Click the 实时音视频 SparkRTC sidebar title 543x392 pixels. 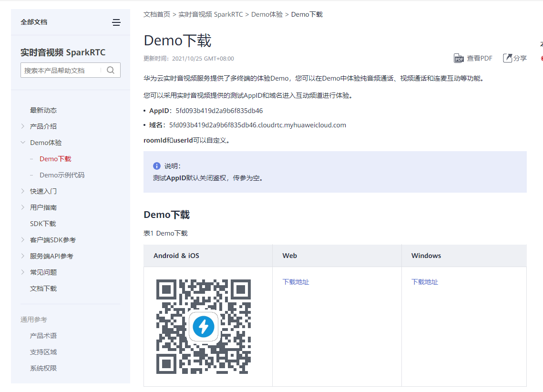(x=63, y=52)
